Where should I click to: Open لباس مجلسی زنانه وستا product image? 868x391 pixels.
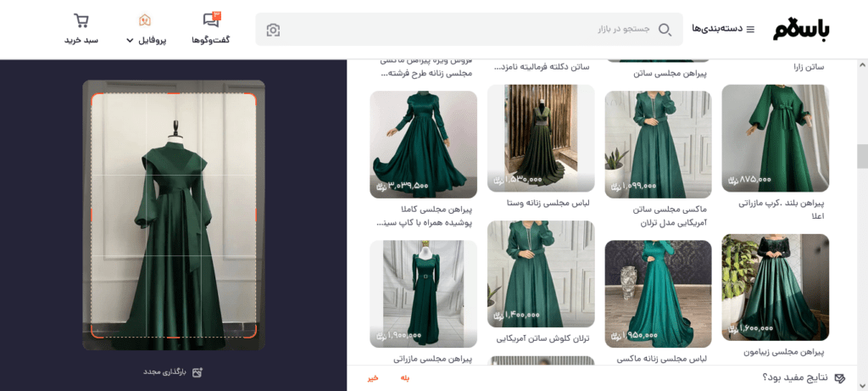[x=541, y=137]
